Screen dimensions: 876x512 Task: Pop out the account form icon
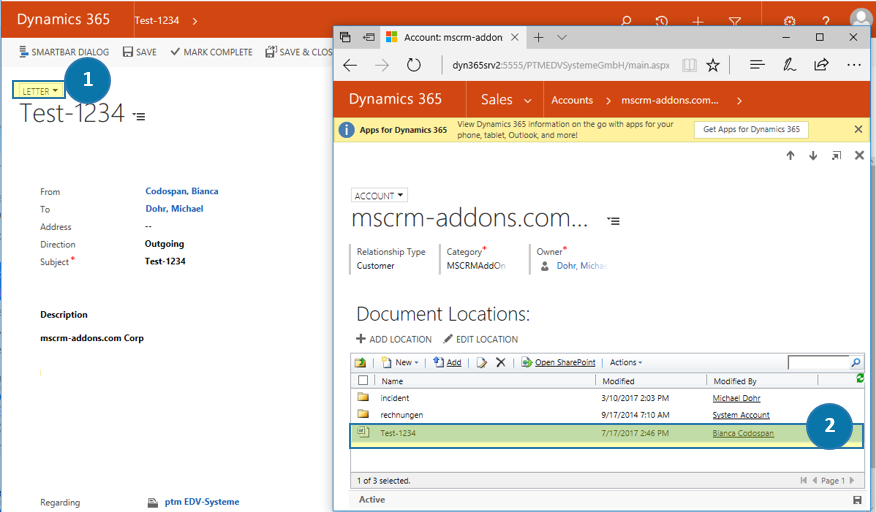point(836,155)
